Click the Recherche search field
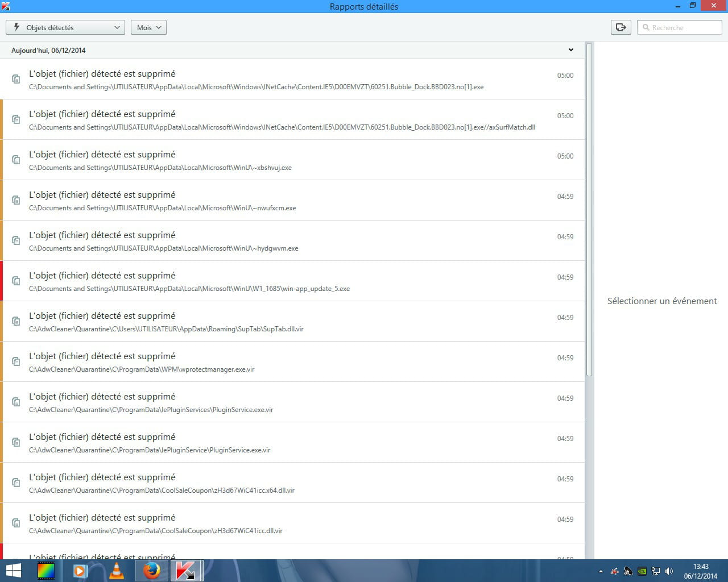The image size is (728, 582). [x=680, y=27]
